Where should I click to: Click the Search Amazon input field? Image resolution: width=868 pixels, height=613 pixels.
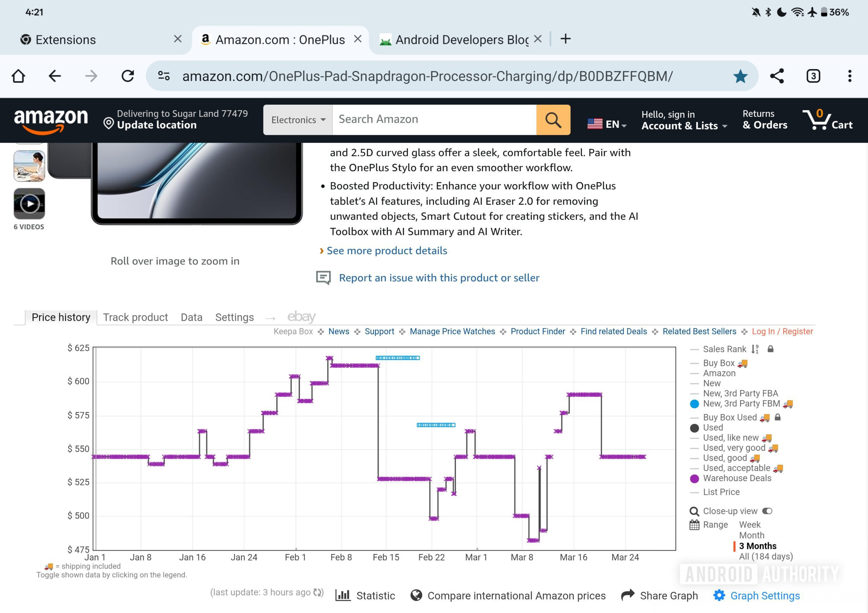point(434,119)
